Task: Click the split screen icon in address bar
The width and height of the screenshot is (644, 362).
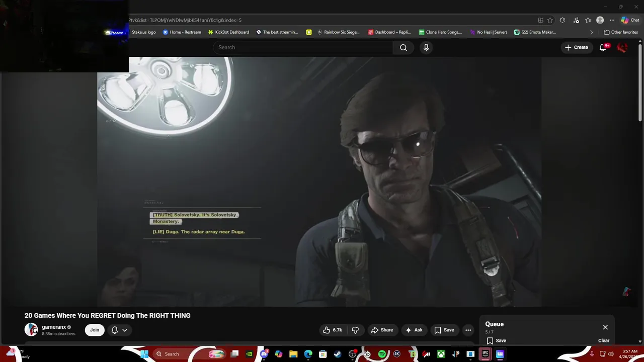Action: (x=540, y=20)
